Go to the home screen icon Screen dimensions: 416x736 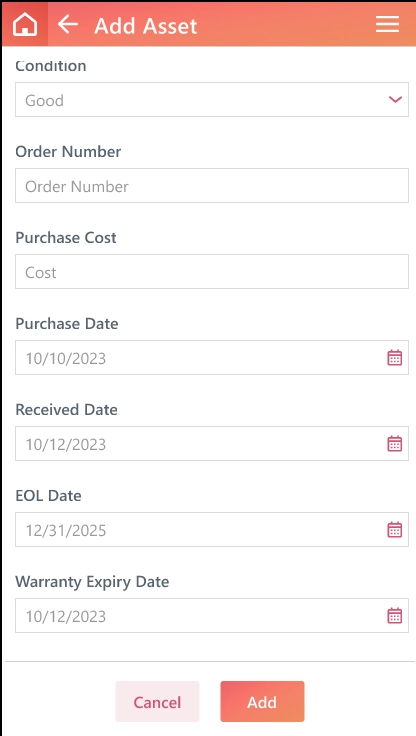click(25, 24)
